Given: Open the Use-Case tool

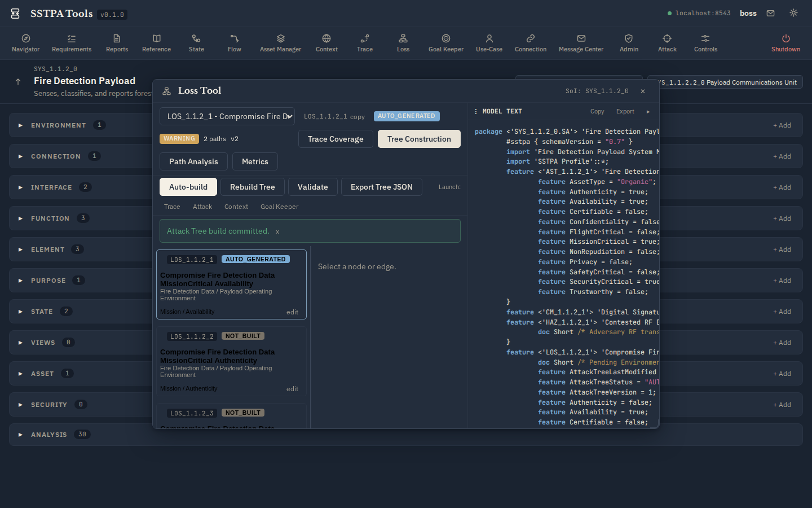Looking at the screenshot, I should click(x=489, y=43).
